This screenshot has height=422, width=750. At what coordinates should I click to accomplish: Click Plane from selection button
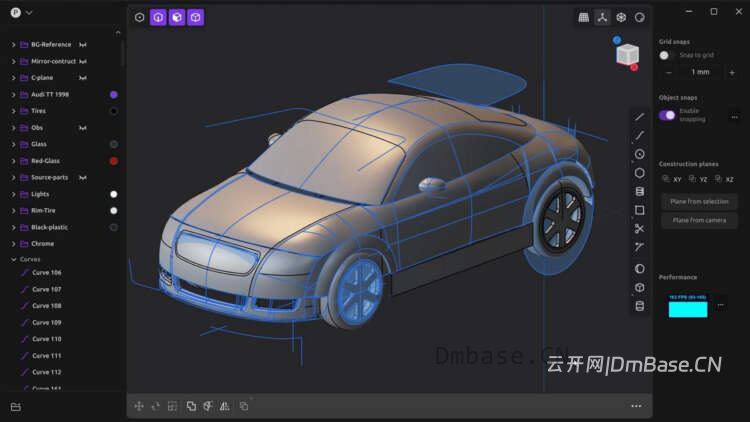tap(699, 201)
